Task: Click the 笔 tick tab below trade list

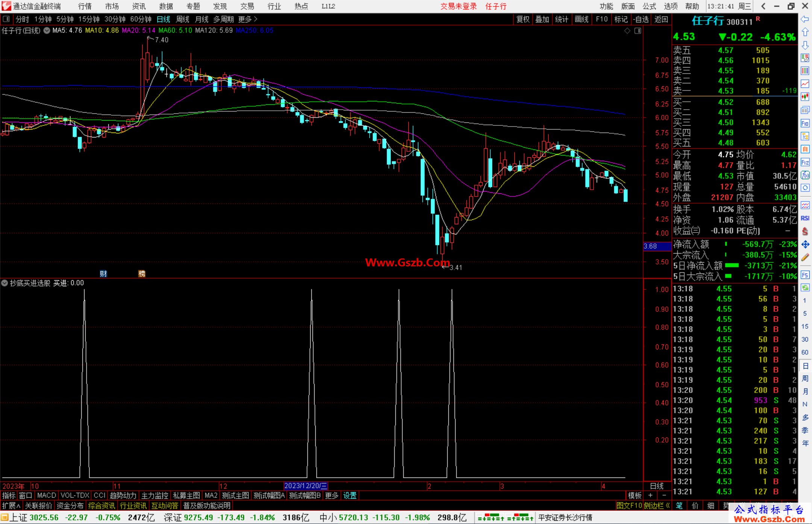Action: [680, 506]
